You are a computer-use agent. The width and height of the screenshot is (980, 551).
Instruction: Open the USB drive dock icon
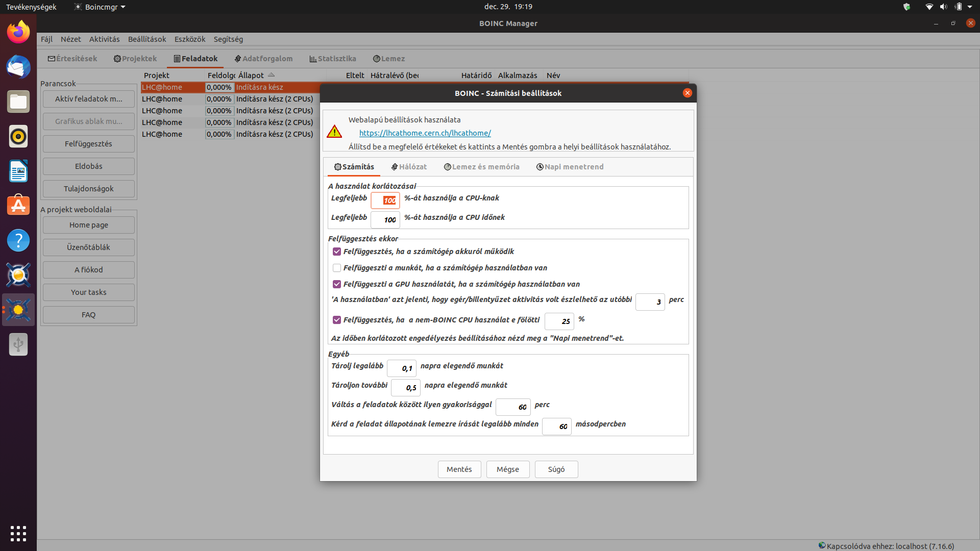point(18,344)
